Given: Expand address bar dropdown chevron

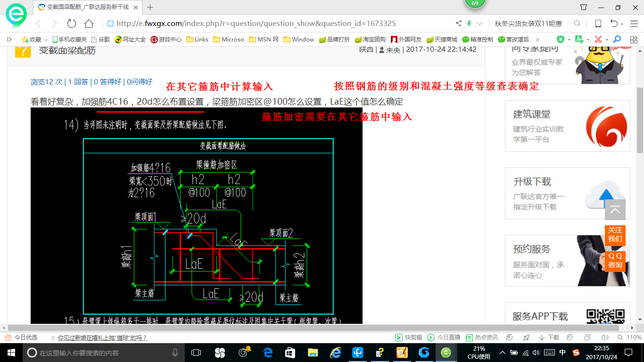Looking at the screenshot, I should click(x=480, y=24).
